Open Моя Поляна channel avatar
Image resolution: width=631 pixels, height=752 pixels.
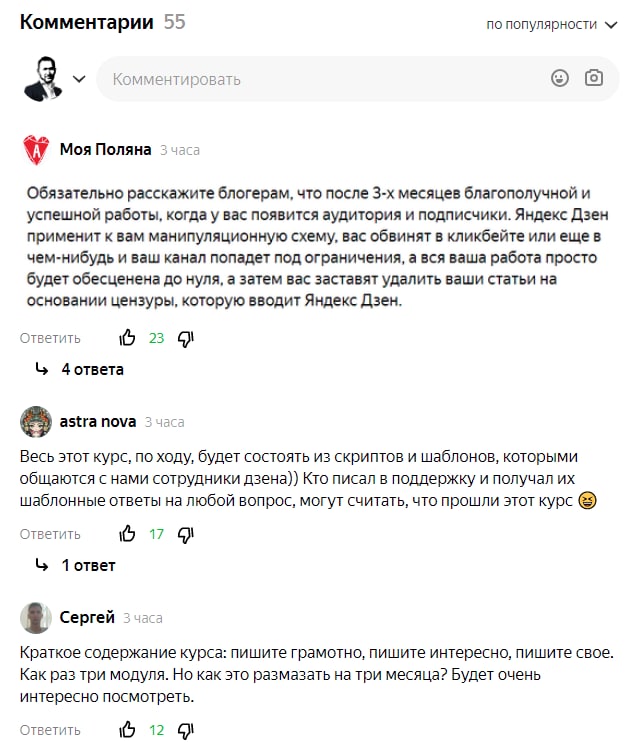pyautogui.click(x=36, y=150)
